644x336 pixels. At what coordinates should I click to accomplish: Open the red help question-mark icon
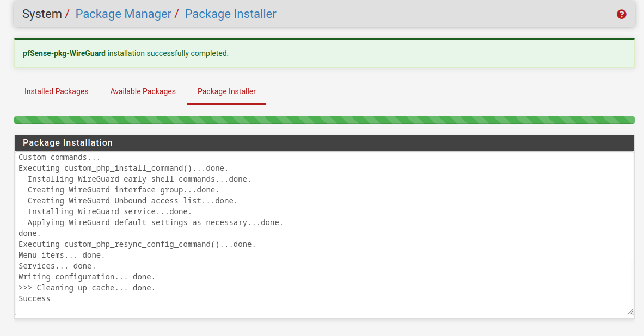coord(621,15)
